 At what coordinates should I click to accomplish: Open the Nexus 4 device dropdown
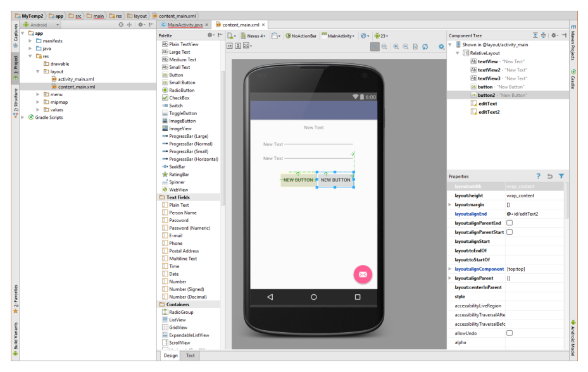pos(253,36)
